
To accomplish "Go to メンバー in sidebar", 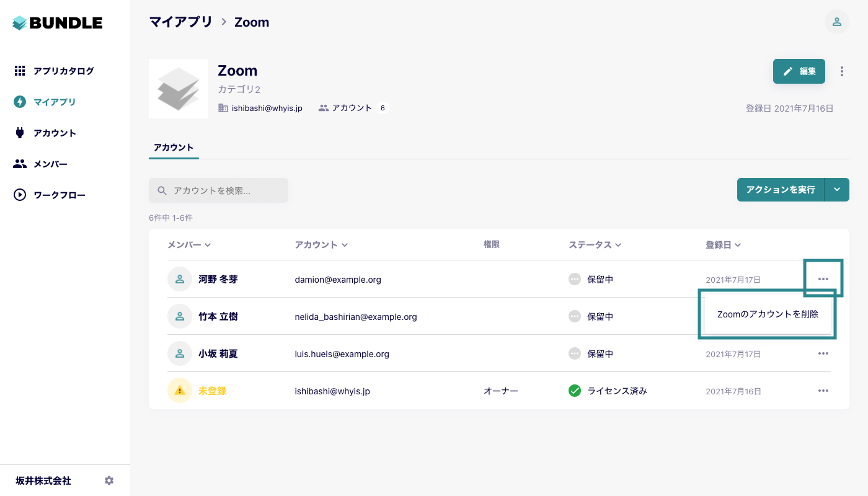I will coord(50,164).
